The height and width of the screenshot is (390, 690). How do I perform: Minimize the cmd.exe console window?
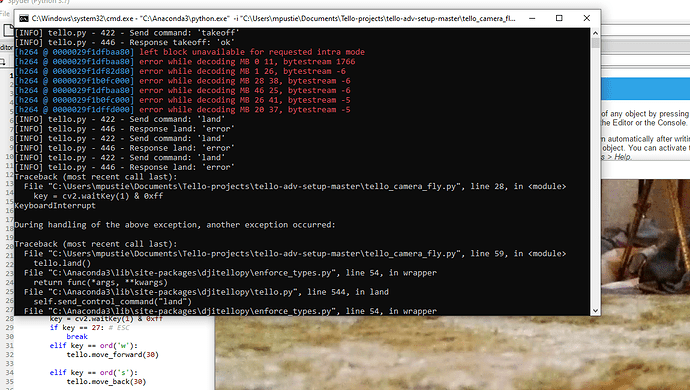pos(532,18)
